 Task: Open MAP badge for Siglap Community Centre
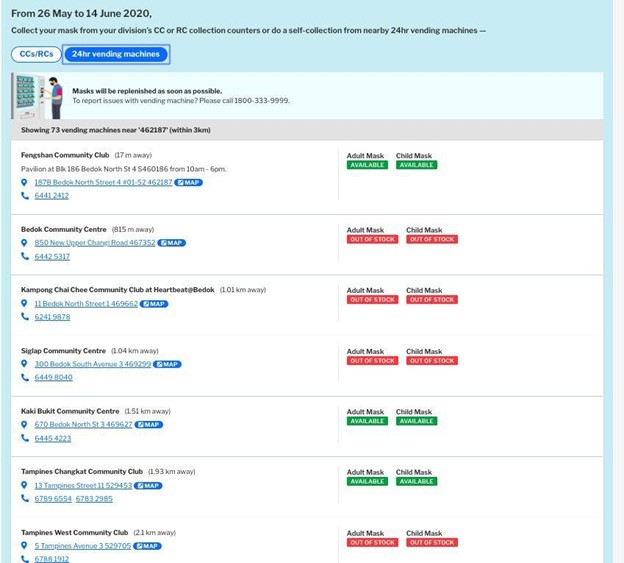point(167,364)
